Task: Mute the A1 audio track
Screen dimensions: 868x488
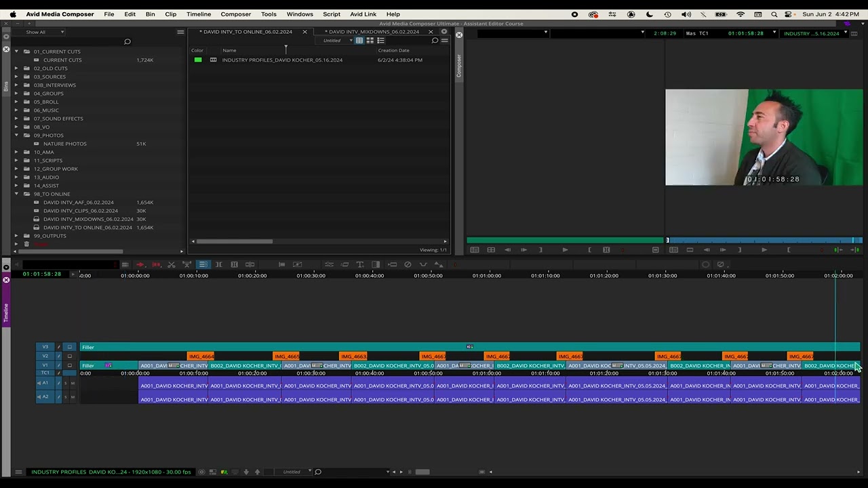Action: click(73, 383)
